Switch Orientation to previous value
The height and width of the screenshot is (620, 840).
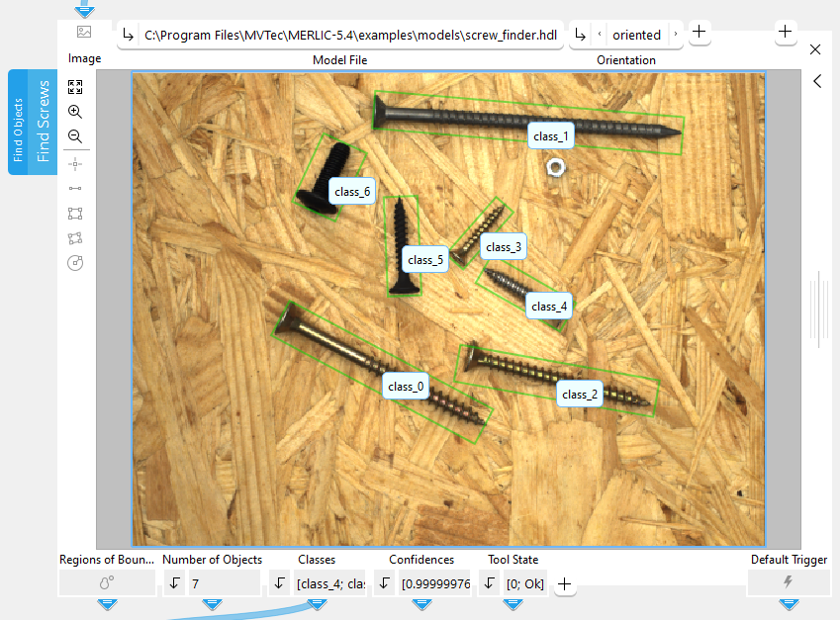[x=600, y=35]
